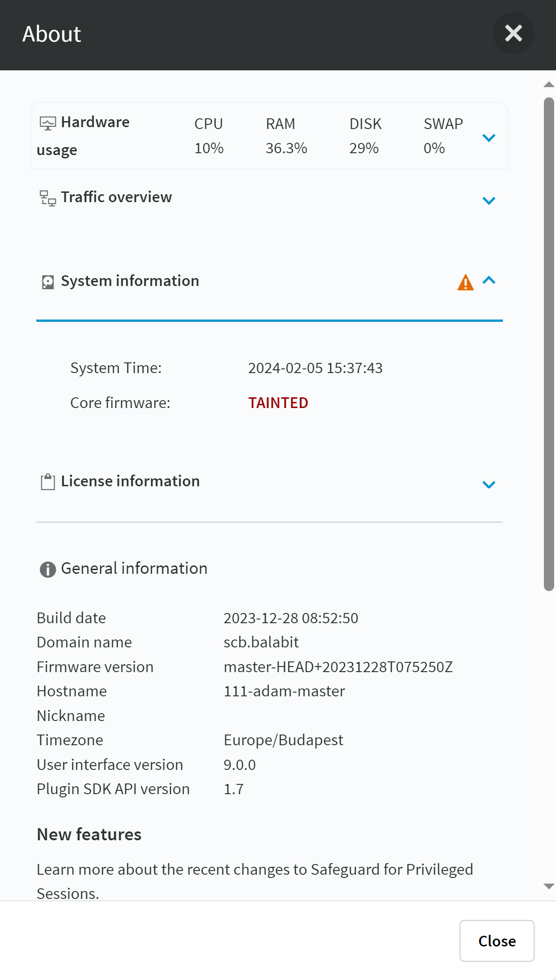Viewport: 556px width, 980px height.
Task: Click the System information disk icon
Action: 48,282
